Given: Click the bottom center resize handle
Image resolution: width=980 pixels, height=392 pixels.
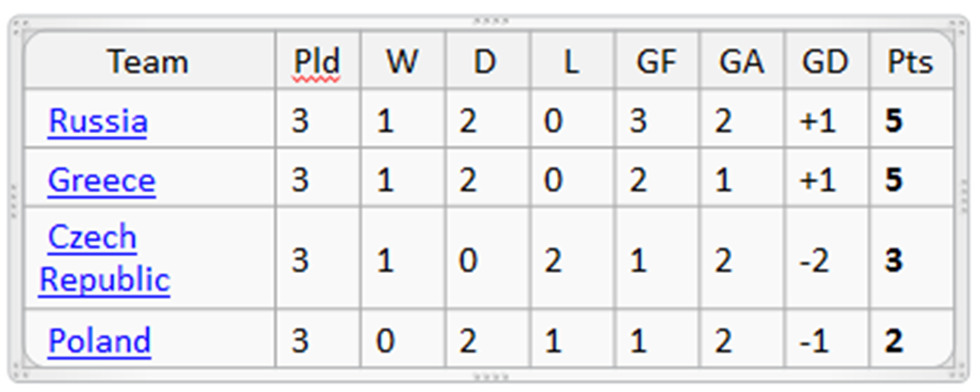Looking at the screenshot, I should (490, 376).
